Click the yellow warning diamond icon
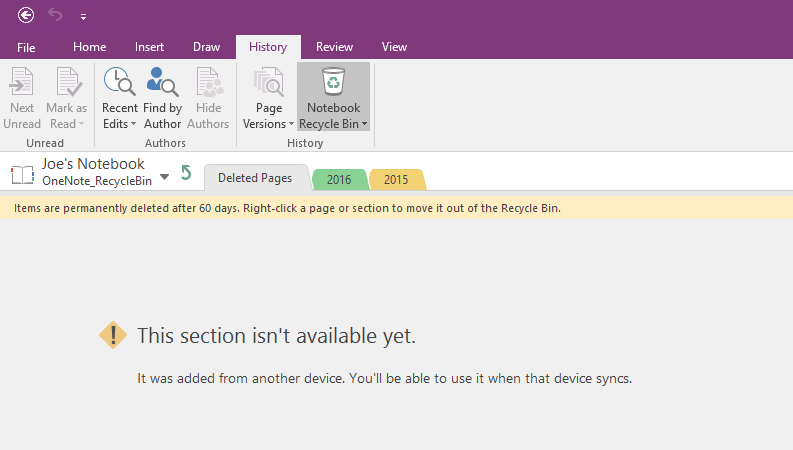The width and height of the screenshot is (793, 450). (113, 335)
